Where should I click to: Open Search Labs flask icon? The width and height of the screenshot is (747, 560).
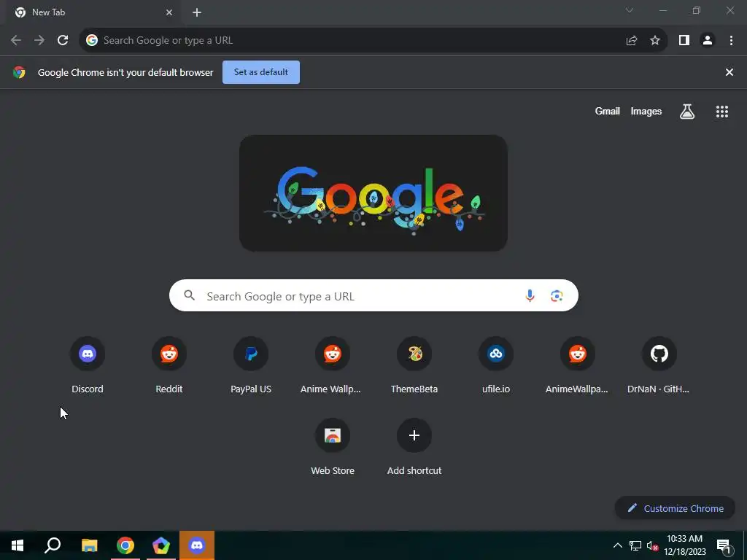click(687, 112)
